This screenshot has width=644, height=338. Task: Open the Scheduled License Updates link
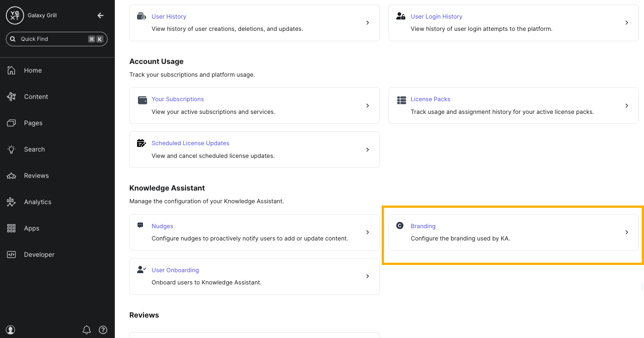pyautogui.click(x=190, y=143)
